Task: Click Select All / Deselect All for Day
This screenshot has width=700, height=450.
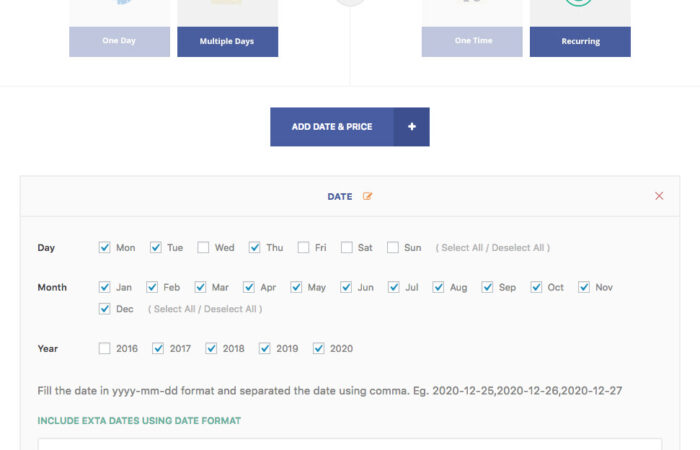Action: tap(492, 248)
